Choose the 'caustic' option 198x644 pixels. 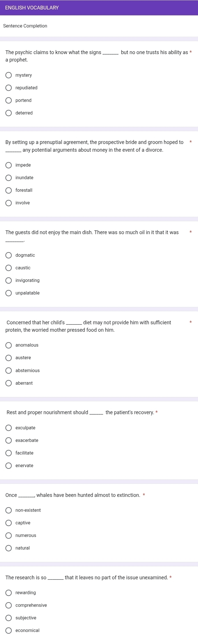click(x=9, y=268)
